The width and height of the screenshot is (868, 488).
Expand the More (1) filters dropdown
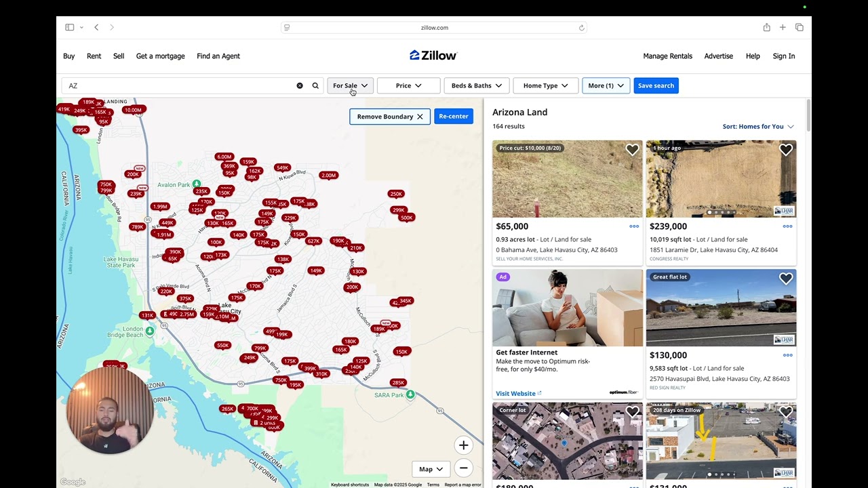(606, 85)
